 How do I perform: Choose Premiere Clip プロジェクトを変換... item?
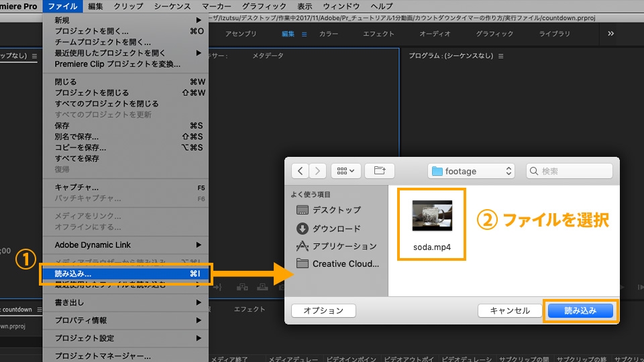125,64
